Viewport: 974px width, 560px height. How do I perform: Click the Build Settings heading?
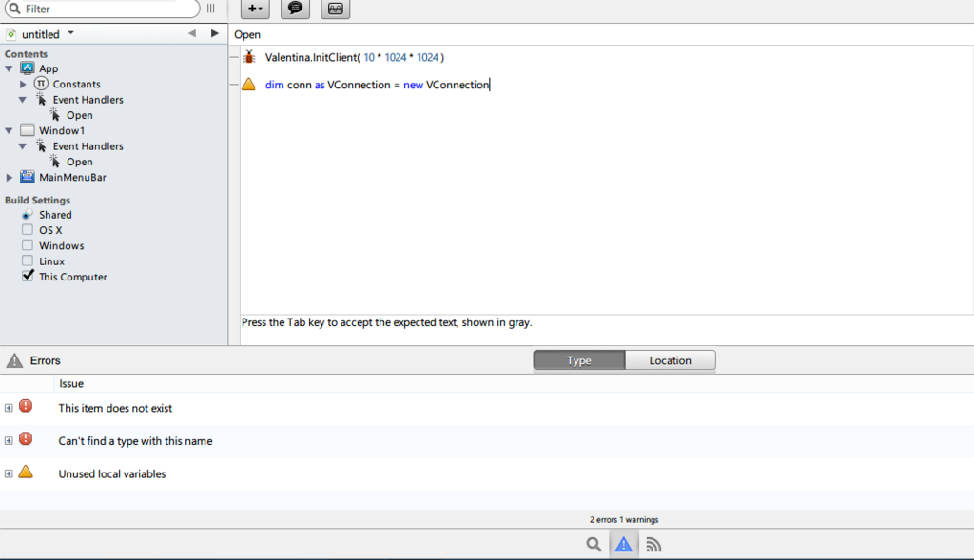37,200
